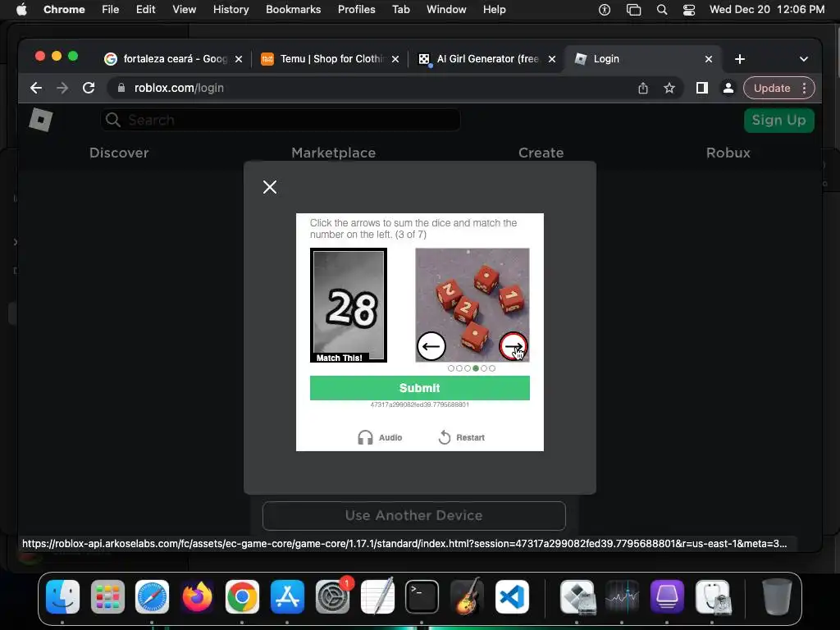The image size is (840, 630).
Task: Click the Chrome Update button
Action: [771, 88]
